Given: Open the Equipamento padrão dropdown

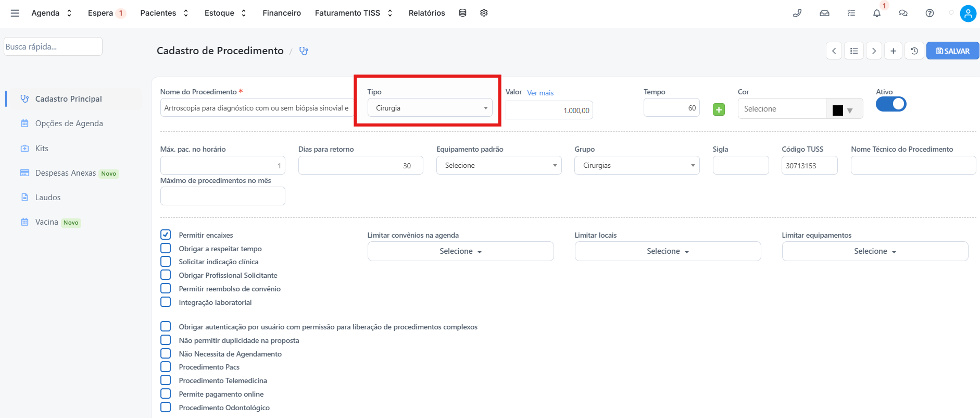Looking at the screenshot, I should point(499,165).
